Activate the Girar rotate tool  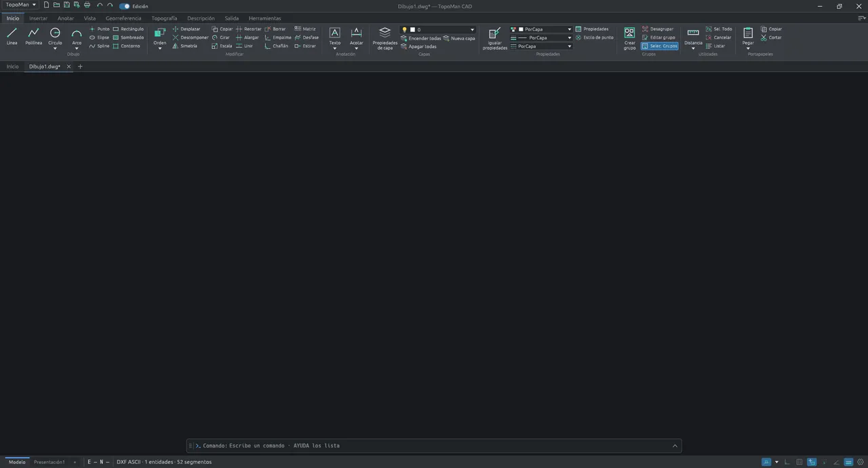tap(221, 37)
